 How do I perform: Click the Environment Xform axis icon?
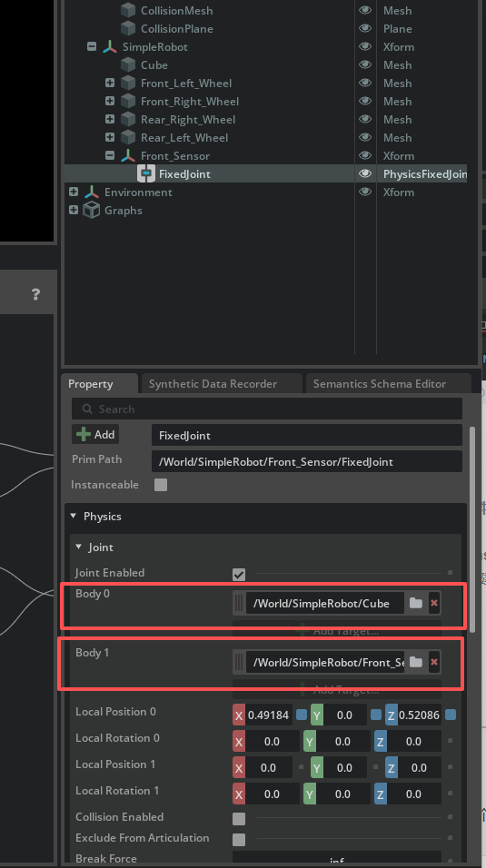pyautogui.click(x=92, y=192)
